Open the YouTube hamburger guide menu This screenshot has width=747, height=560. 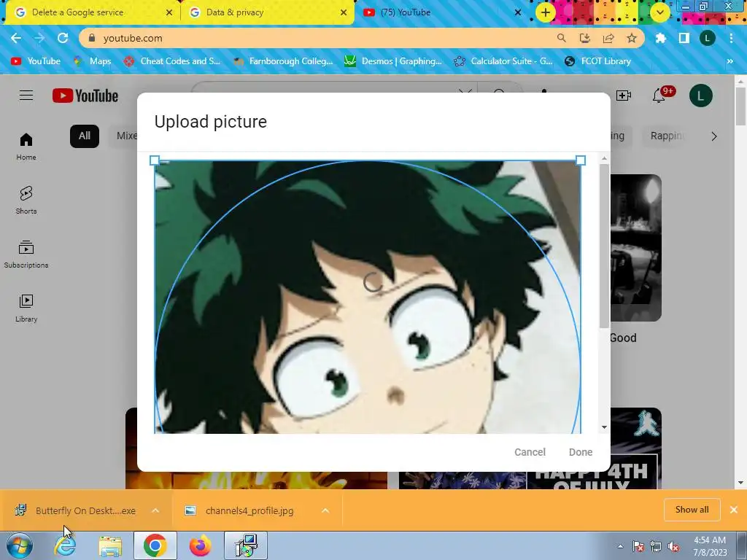pyautogui.click(x=26, y=96)
